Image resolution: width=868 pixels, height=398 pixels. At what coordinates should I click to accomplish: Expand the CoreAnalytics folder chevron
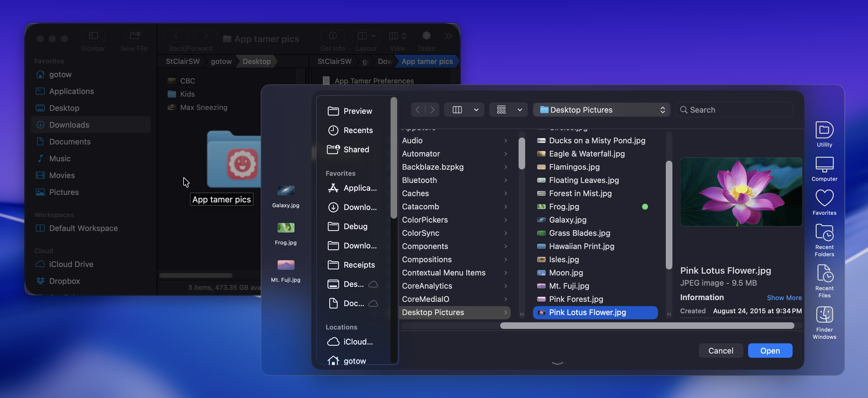point(506,286)
